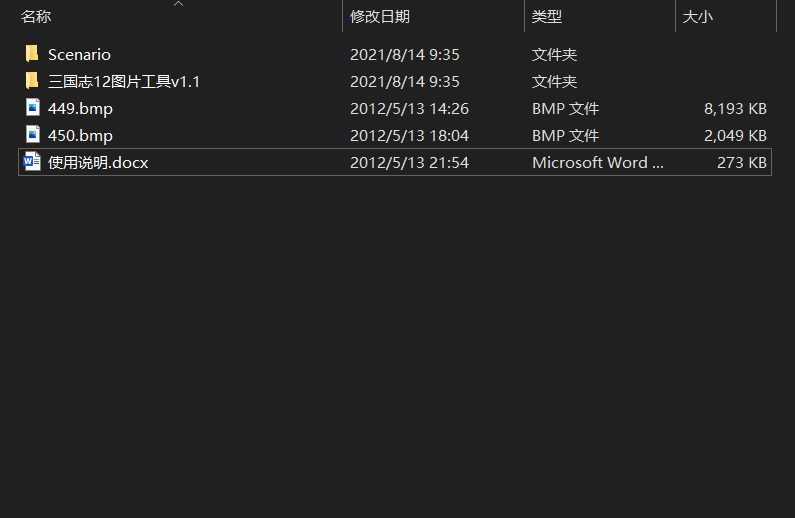Click the 450.bmp image file icon
The width and height of the screenshot is (795, 518).
click(32, 134)
